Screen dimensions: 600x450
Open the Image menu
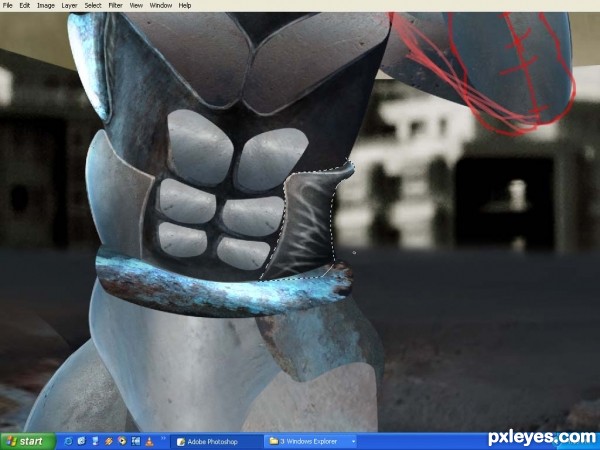coord(46,5)
